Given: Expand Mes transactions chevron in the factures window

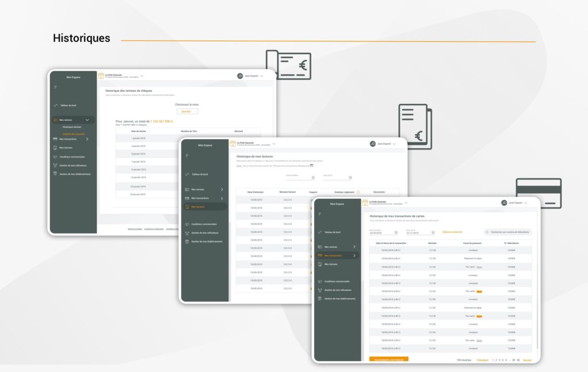Looking at the screenshot, I should (222, 198).
